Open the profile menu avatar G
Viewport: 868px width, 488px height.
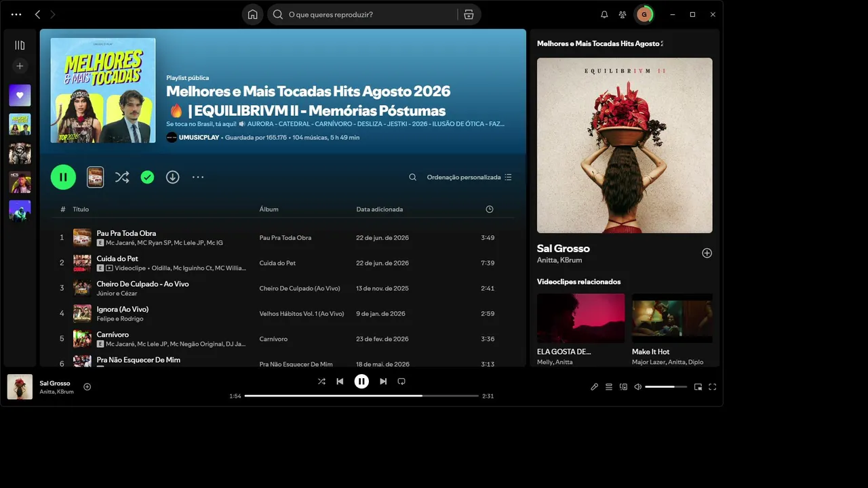[x=644, y=14]
